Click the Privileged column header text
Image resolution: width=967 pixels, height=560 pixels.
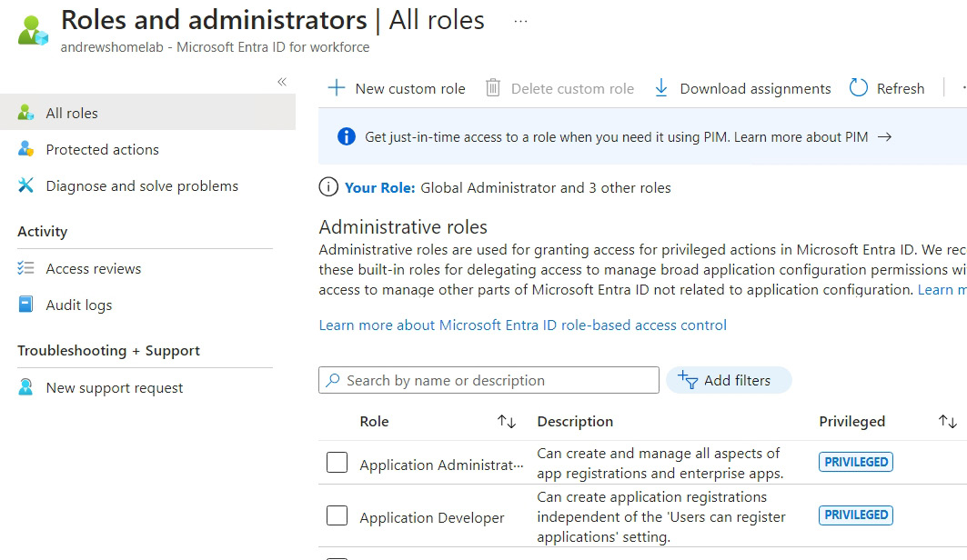point(851,422)
